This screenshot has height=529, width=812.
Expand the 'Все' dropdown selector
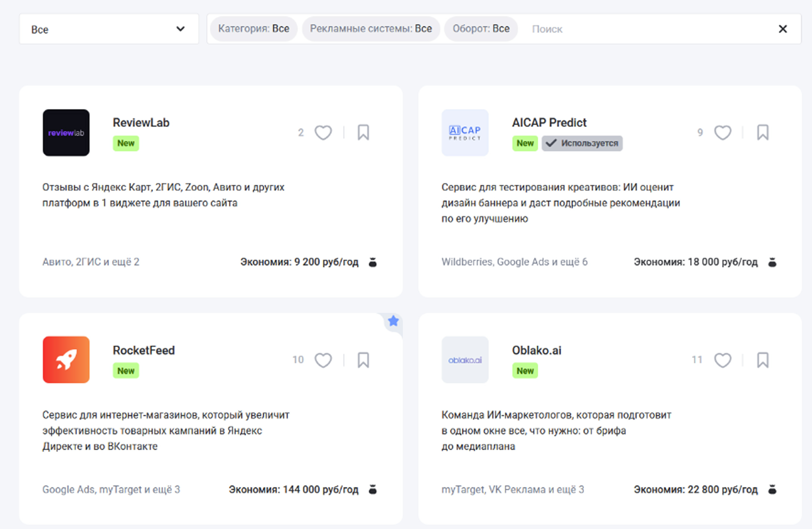tap(109, 29)
